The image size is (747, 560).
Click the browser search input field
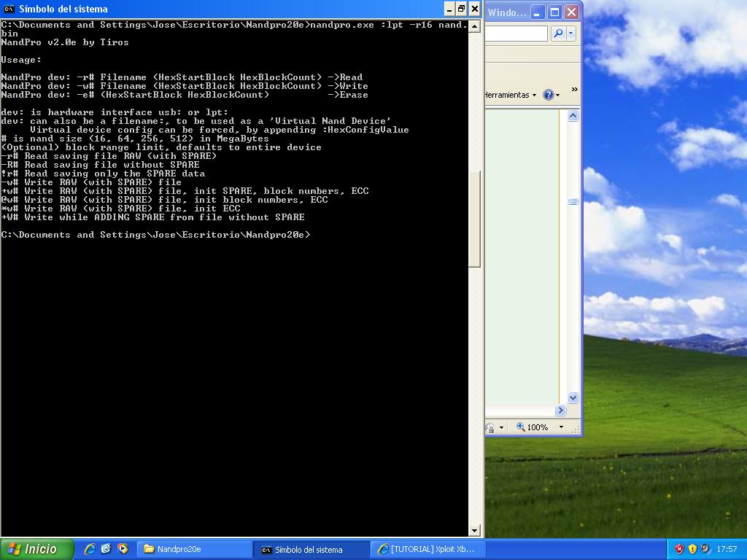pos(516,34)
